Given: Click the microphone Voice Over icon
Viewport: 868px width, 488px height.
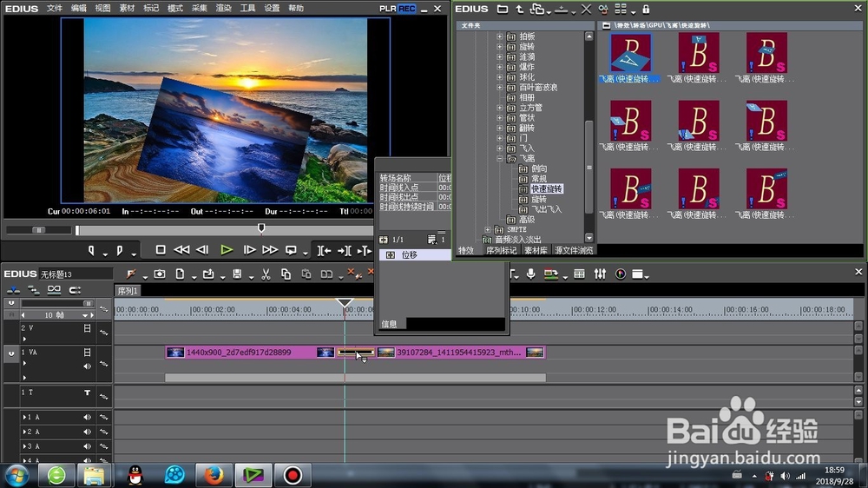Looking at the screenshot, I should coord(531,274).
